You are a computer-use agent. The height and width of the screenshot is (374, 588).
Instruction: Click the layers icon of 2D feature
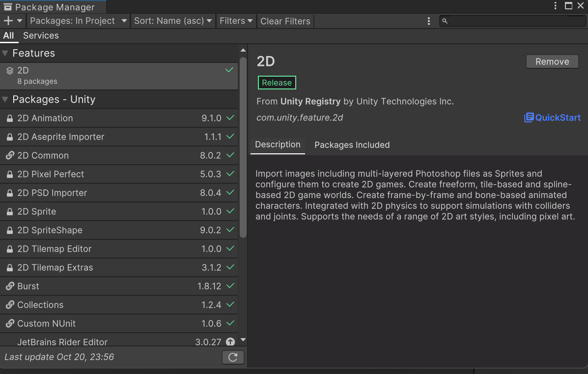(x=10, y=70)
